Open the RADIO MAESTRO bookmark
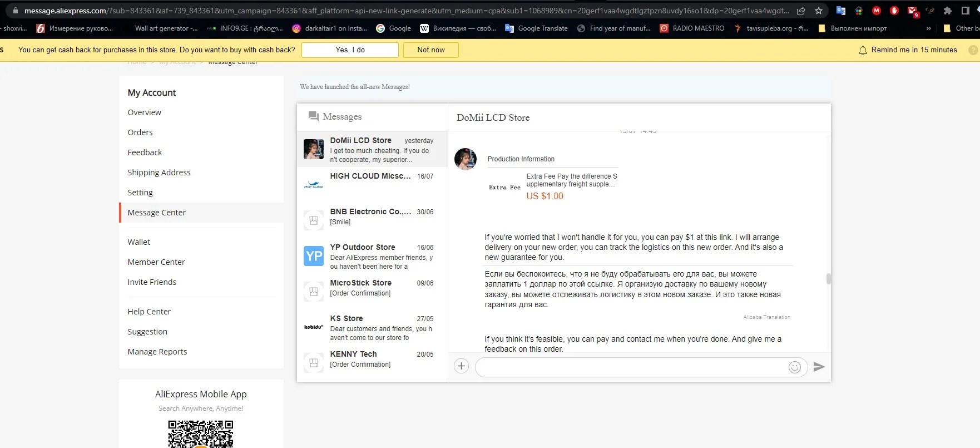Image resolution: width=980 pixels, height=448 pixels. [692, 28]
